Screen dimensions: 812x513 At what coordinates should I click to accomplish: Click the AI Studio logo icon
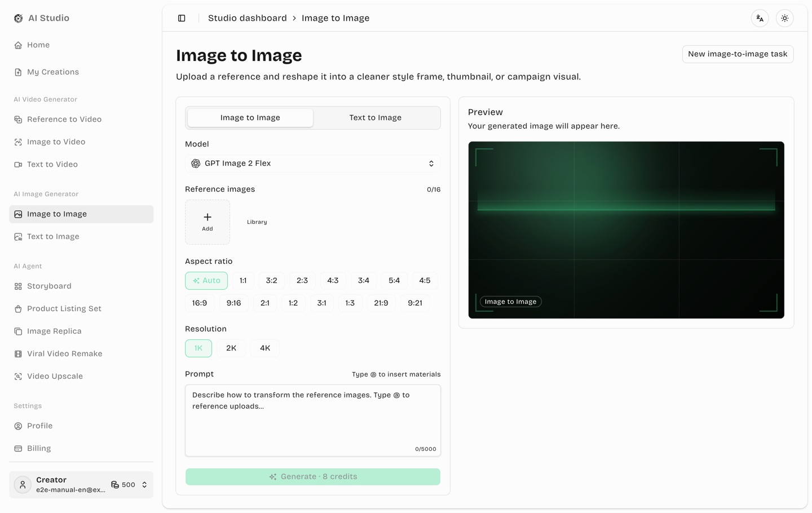tap(19, 18)
